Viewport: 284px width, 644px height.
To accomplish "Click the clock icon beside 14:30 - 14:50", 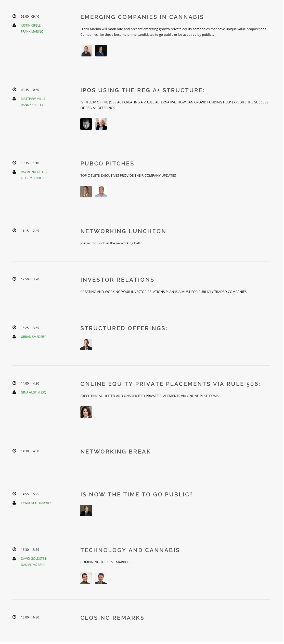I will coord(14,451).
